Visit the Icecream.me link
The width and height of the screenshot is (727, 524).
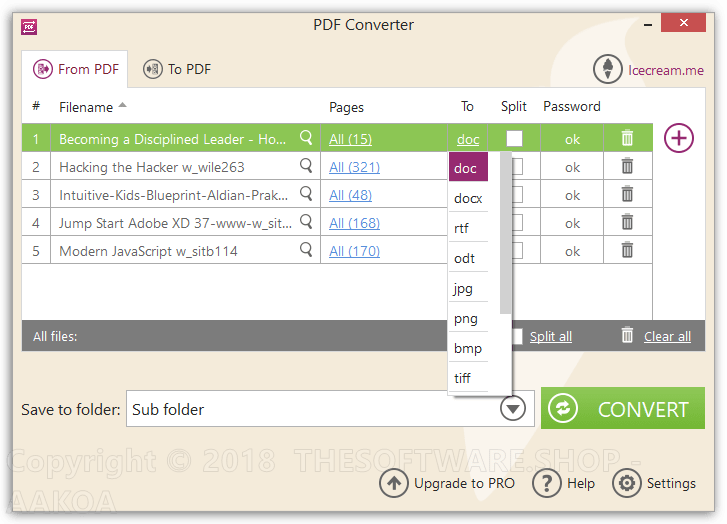coord(666,70)
